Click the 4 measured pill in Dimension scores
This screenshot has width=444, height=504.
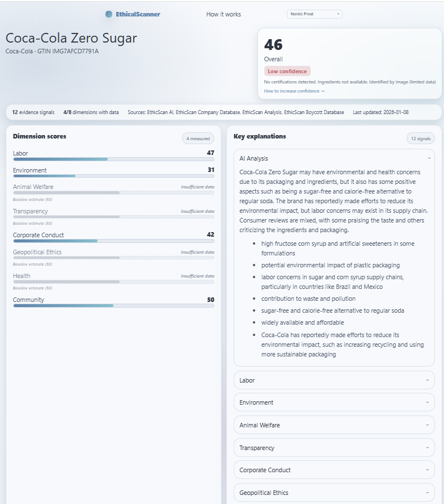(x=198, y=138)
